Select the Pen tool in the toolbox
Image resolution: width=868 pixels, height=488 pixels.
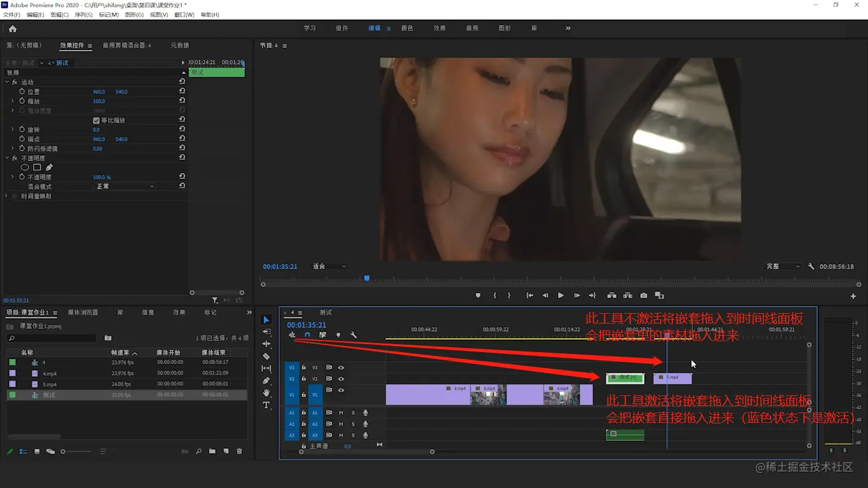pos(266,381)
